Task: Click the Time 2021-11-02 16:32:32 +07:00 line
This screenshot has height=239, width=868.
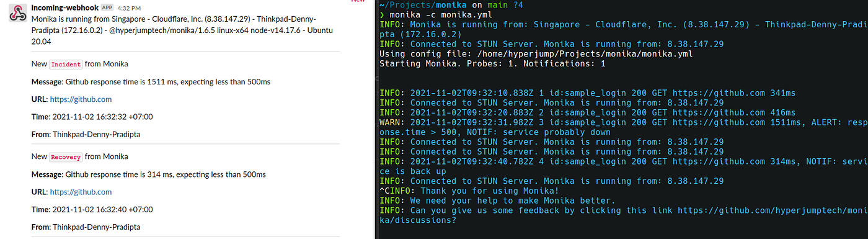Action: click(92, 117)
